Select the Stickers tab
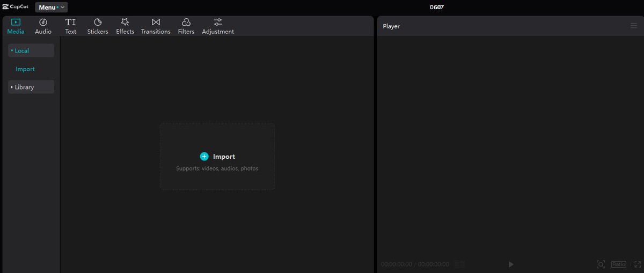Image resolution: width=644 pixels, height=273 pixels. click(x=98, y=26)
